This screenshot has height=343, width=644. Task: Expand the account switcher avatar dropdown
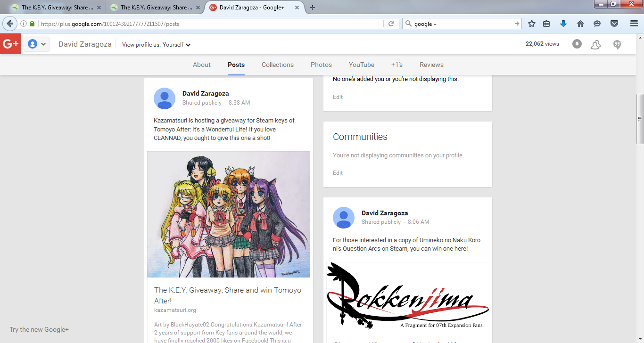tap(37, 44)
